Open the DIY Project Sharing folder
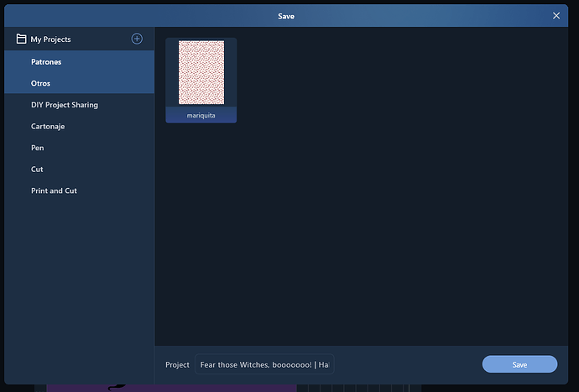Screen dimensions: 579x392 point(65,105)
